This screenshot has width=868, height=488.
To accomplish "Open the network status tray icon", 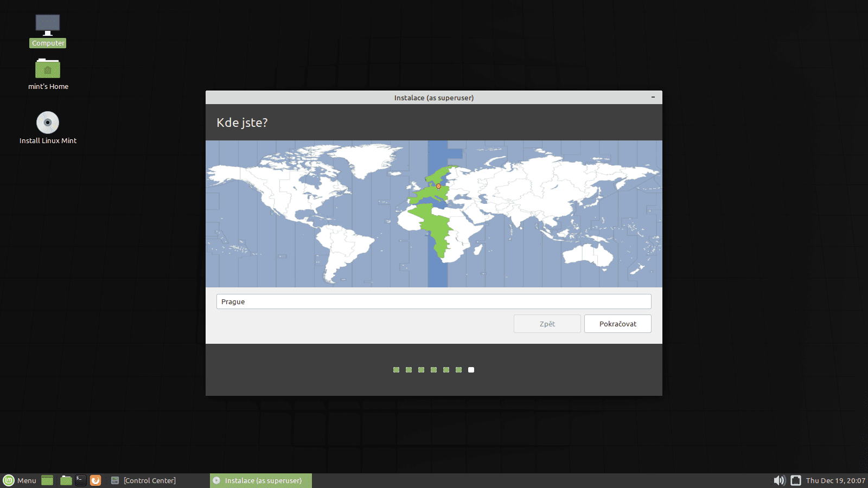I will click(x=795, y=480).
